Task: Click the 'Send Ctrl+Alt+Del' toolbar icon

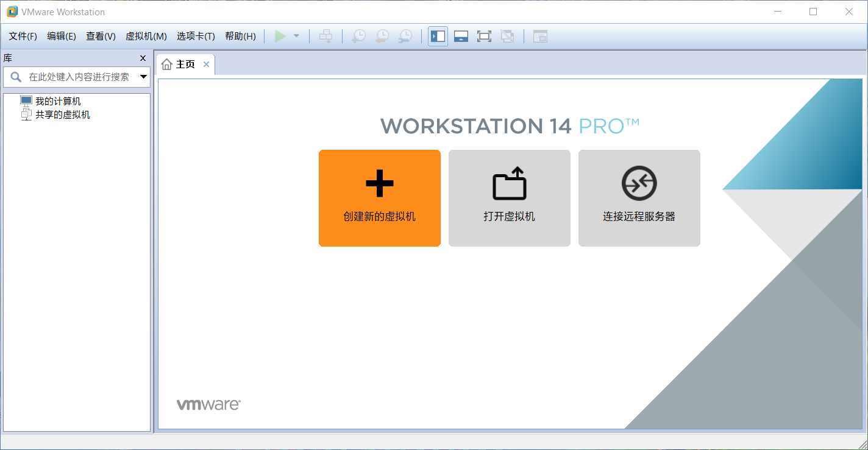Action: [326, 36]
